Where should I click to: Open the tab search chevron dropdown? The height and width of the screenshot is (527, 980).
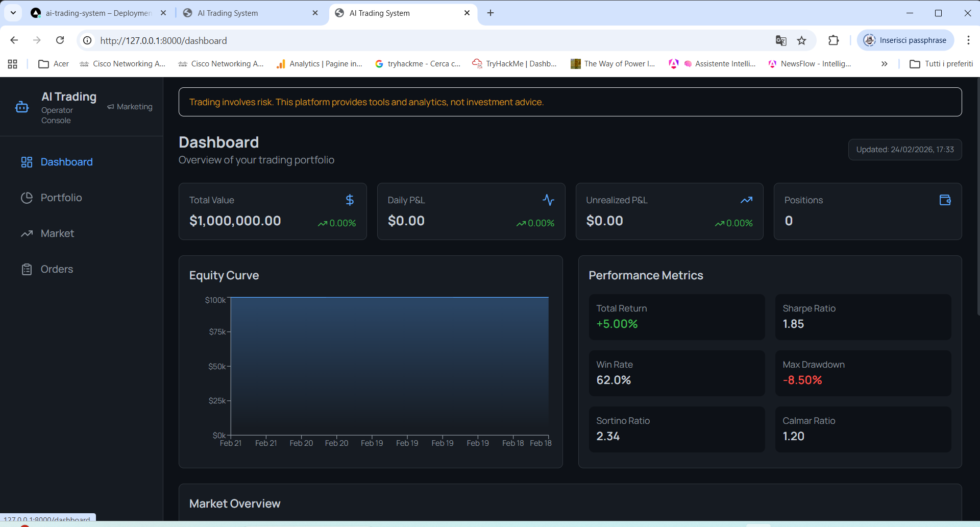coord(13,13)
